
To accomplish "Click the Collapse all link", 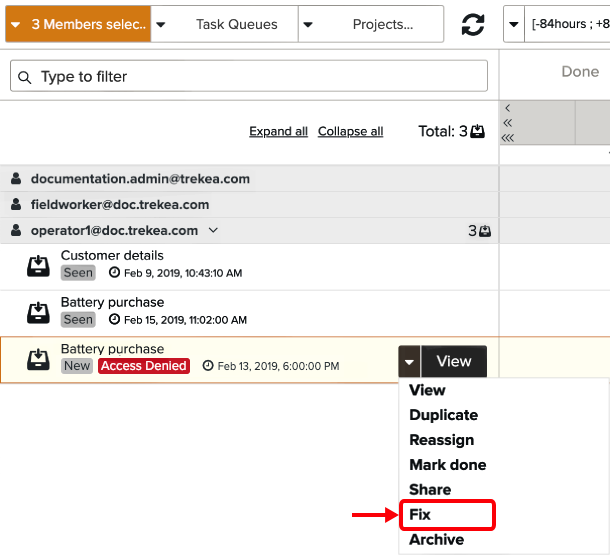I will pyautogui.click(x=350, y=132).
